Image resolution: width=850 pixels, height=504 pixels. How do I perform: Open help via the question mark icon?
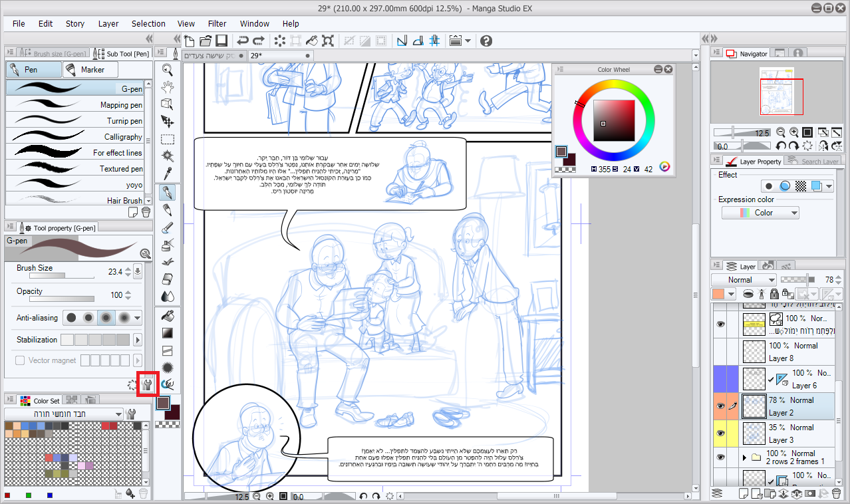[486, 41]
